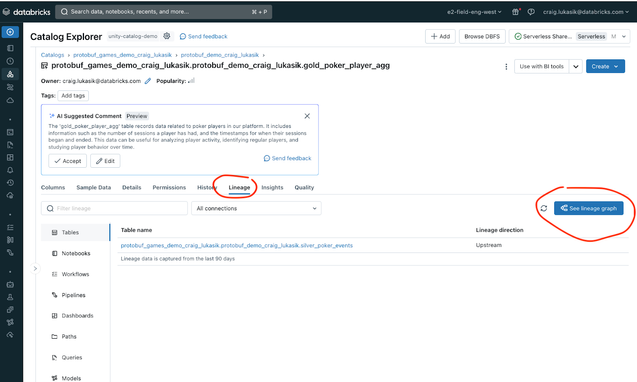Switch to the Columns tab

pyautogui.click(x=53, y=187)
